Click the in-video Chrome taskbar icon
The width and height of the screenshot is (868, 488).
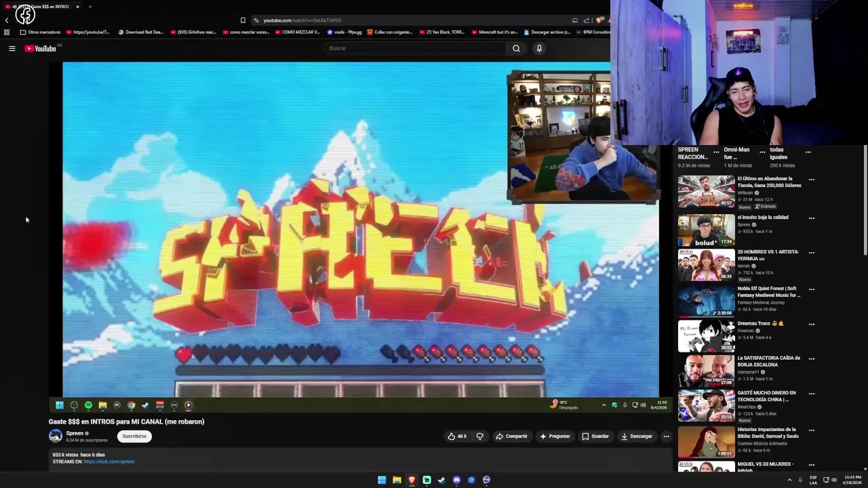click(x=131, y=405)
